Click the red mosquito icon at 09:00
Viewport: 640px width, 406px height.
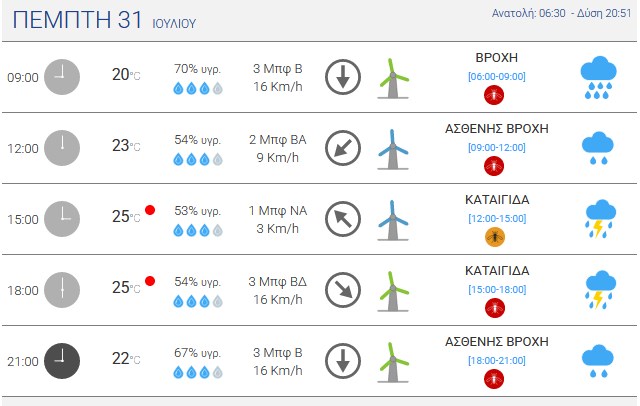[494, 95]
